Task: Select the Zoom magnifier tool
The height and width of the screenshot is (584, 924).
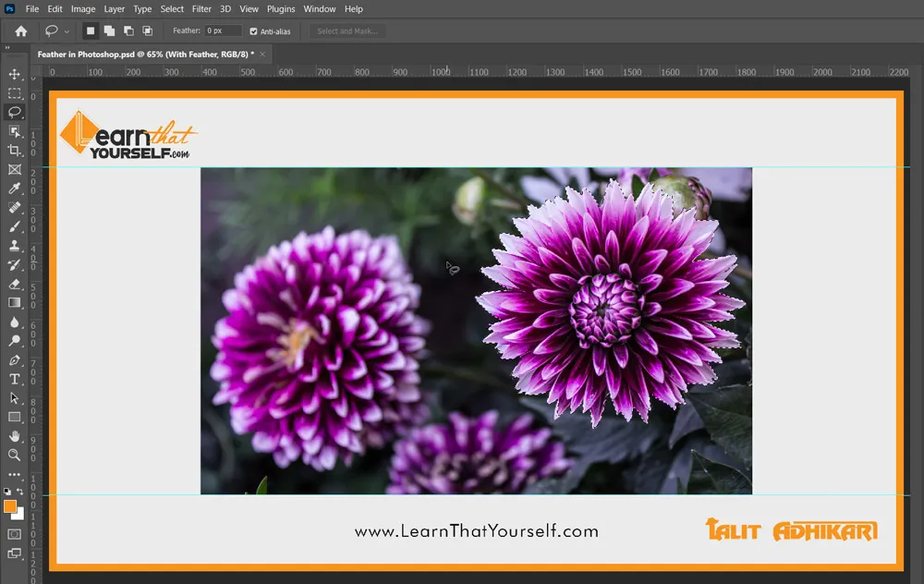Action: [x=15, y=455]
